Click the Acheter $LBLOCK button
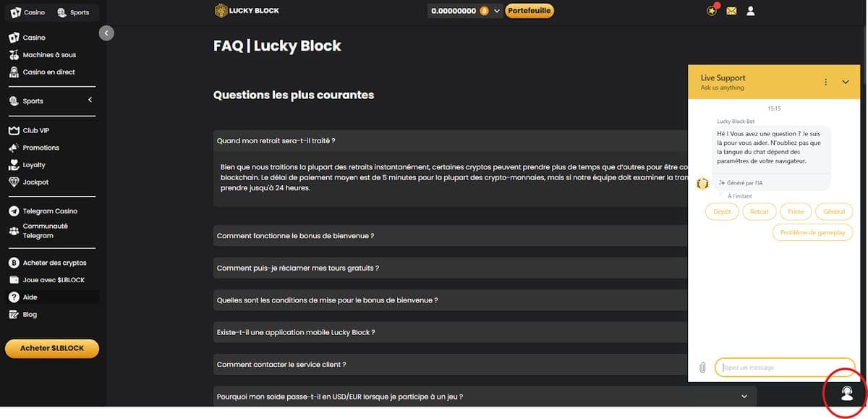 (51, 348)
